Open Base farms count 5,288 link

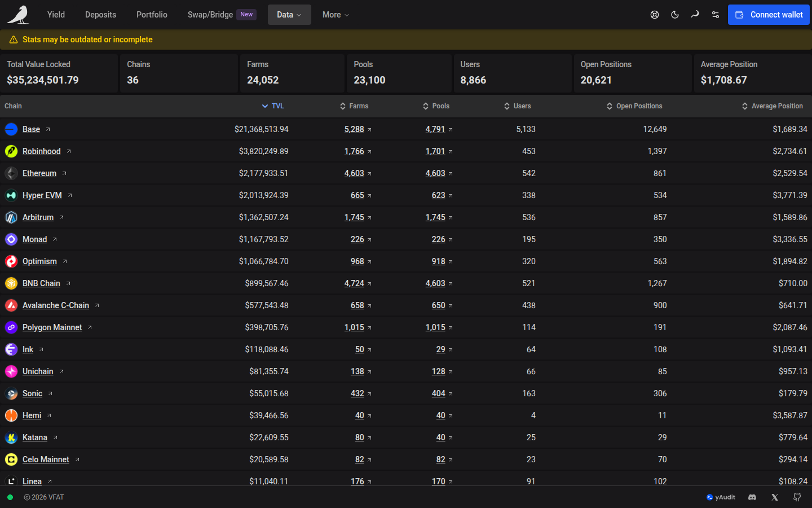(354, 129)
